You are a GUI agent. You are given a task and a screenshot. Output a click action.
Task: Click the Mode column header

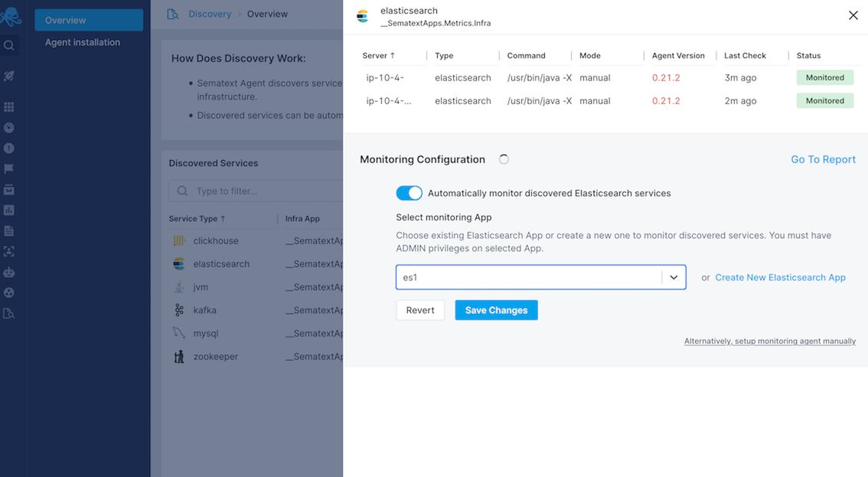pyautogui.click(x=589, y=55)
